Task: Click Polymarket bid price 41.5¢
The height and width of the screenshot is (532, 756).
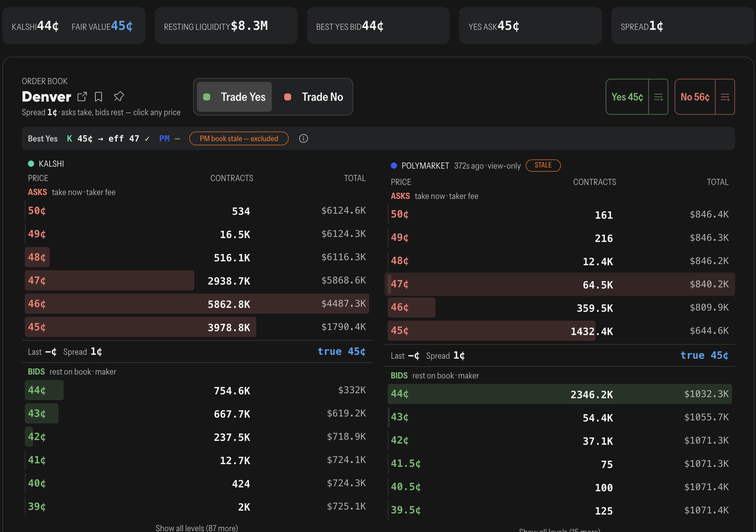Action: [406, 463]
